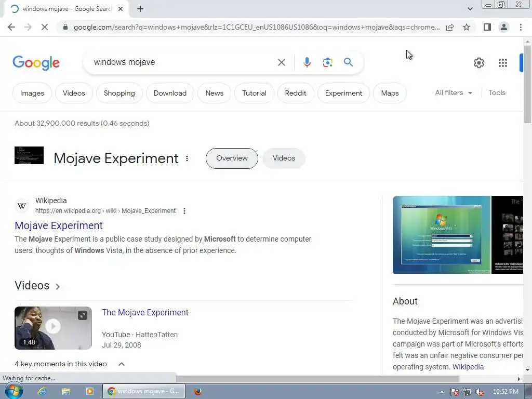
Task: Open Chrome's three-dot menu
Action: [x=521, y=27]
